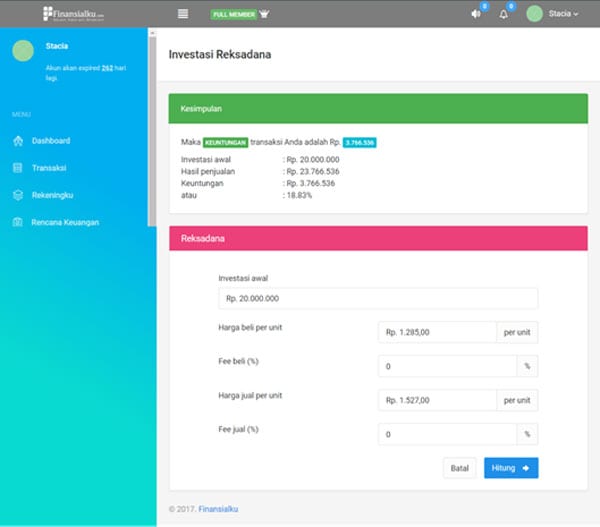Screen dimensions: 600x527
Task: Click the hamburger menu icon
Action: [x=183, y=14]
